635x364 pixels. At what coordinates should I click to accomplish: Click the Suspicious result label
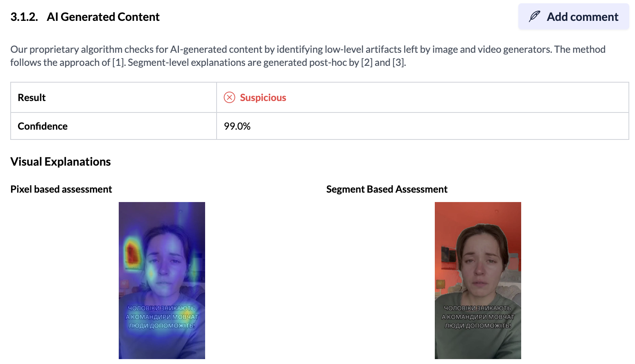click(x=263, y=97)
